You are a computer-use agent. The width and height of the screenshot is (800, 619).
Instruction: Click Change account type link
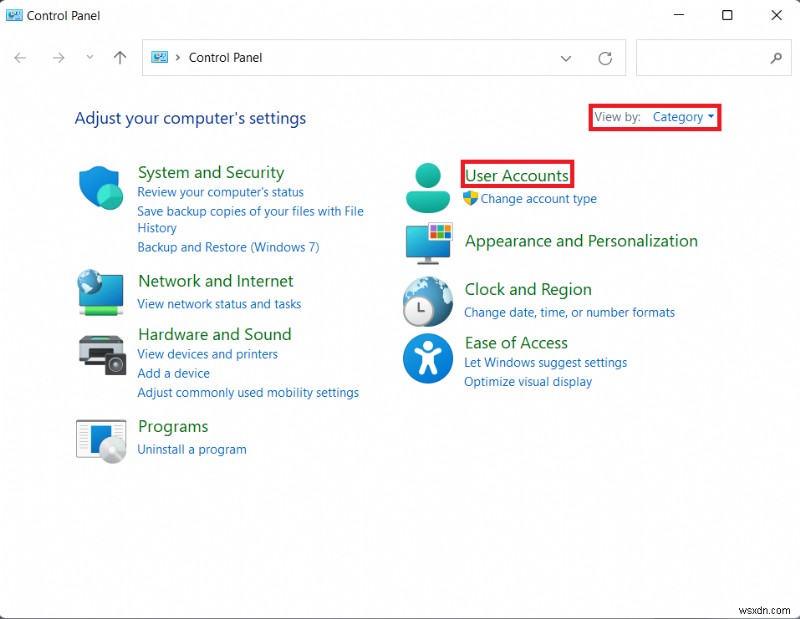538,199
